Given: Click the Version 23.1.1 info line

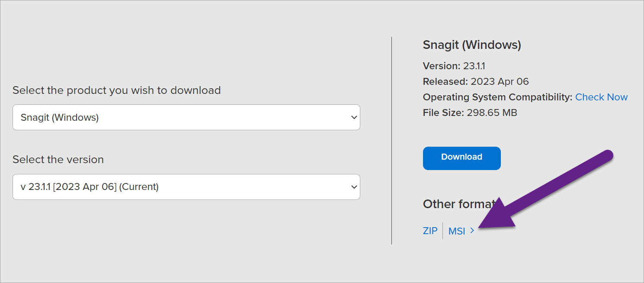Looking at the screenshot, I should pyautogui.click(x=454, y=66).
